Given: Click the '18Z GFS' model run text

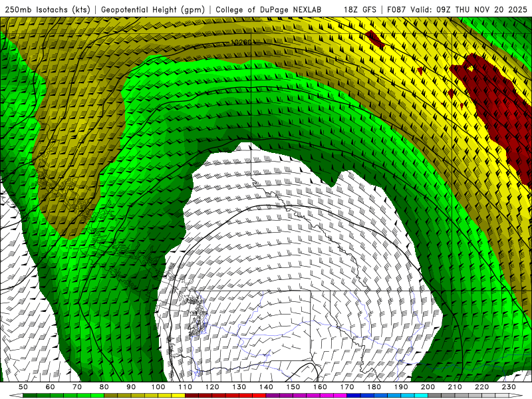Looking at the screenshot, I should pyautogui.click(x=360, y=9).
